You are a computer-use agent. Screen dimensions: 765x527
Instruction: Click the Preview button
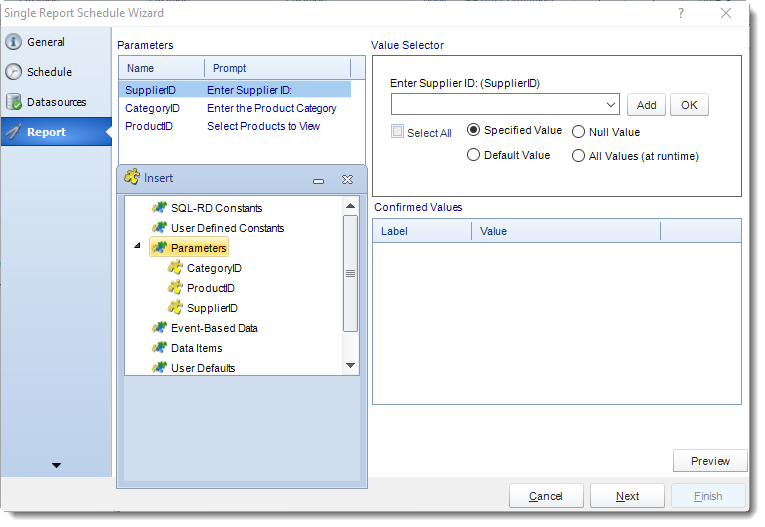tap(710, 461)
